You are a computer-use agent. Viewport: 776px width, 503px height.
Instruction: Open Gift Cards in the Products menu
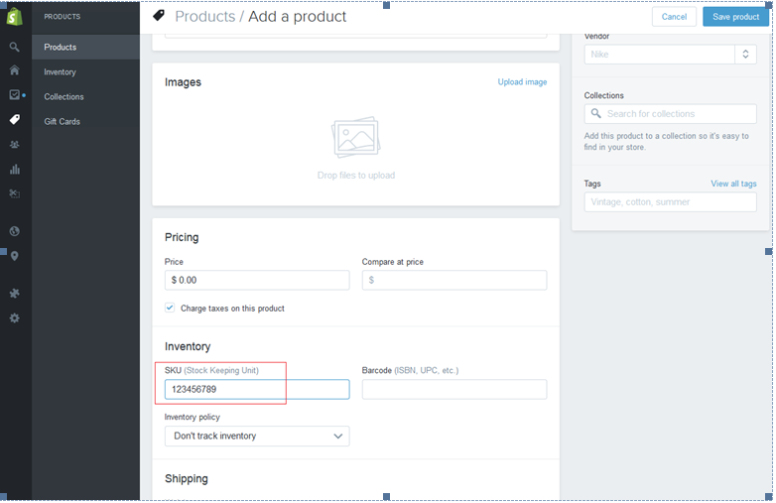[x=62, y=121]
